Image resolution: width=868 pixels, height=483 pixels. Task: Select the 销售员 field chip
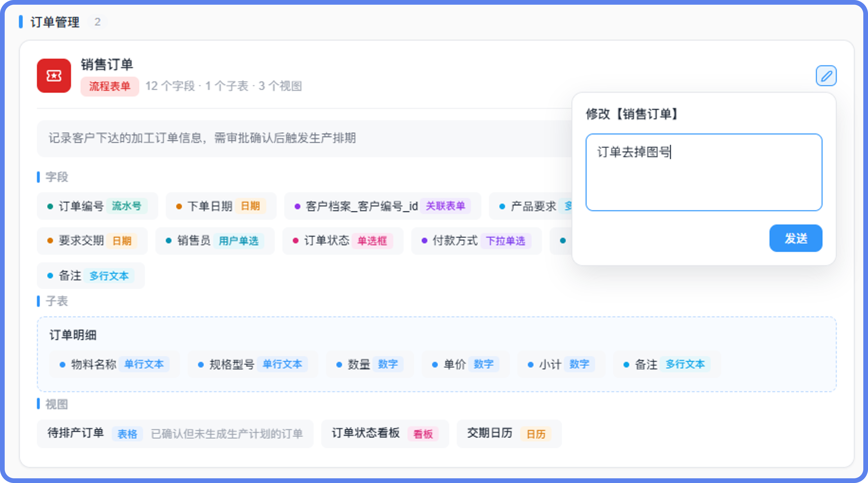pyautogui.click(x=215, y=241)
